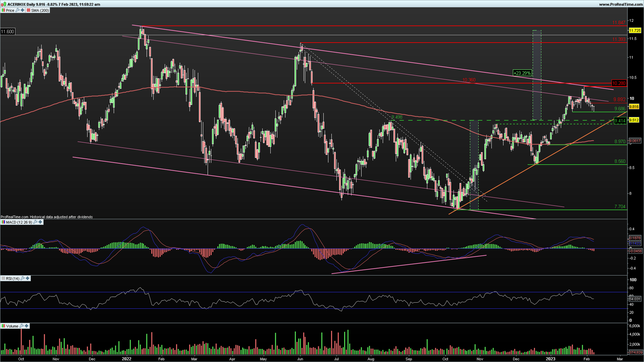Click the RSI panel plus icon
The width and height of the screenshot is (644, 362).
pos(28,278)
